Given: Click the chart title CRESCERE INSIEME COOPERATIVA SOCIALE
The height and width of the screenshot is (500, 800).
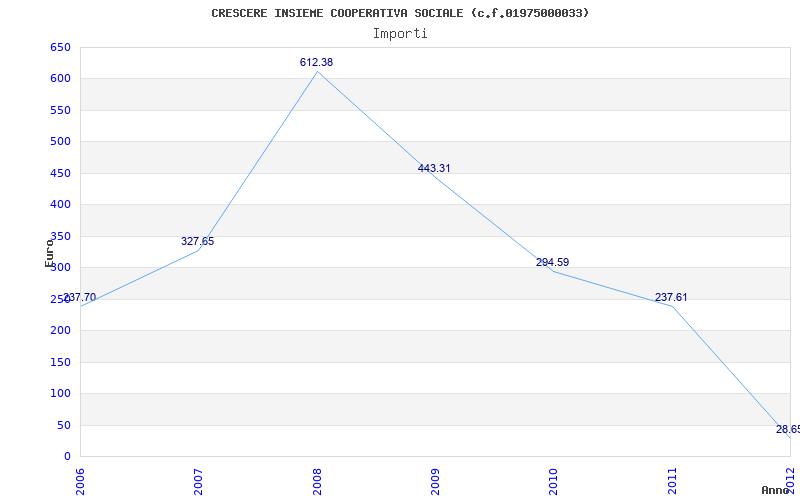Looking at the screenshot, I should (x=400, y=13).
